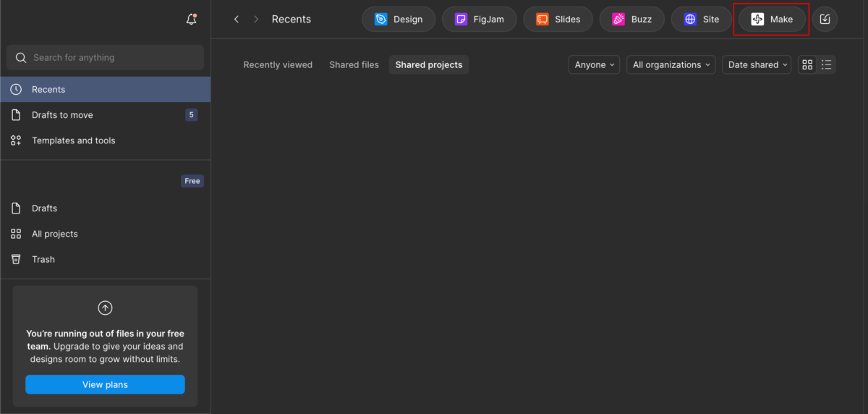
Task: Click the Search for anything field
Action: tap(105, 58)
